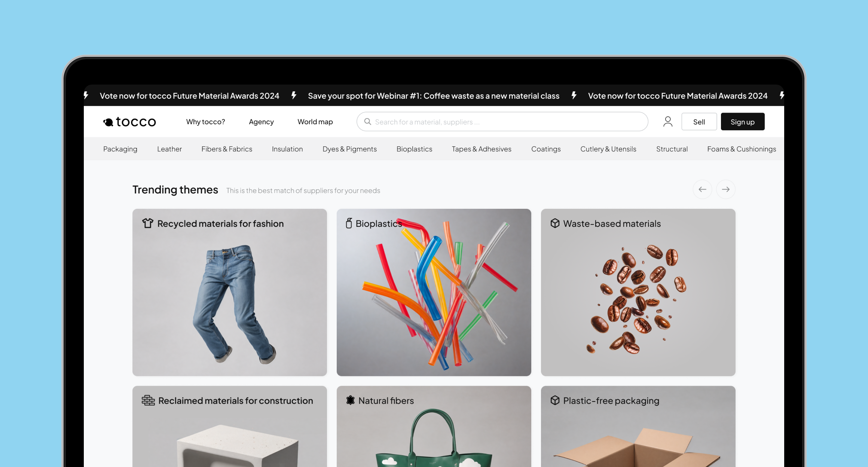
Task: Click the search magnifier icon
Action: click(368, 122)
